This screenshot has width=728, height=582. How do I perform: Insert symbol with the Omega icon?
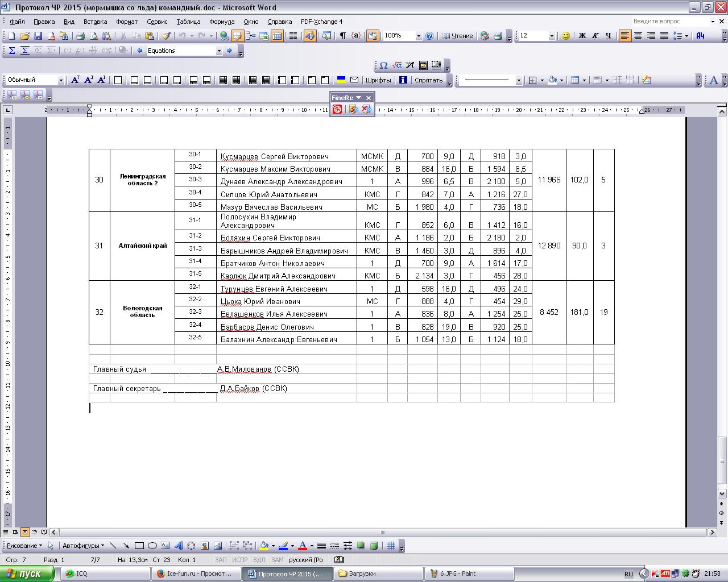point(383,65)
